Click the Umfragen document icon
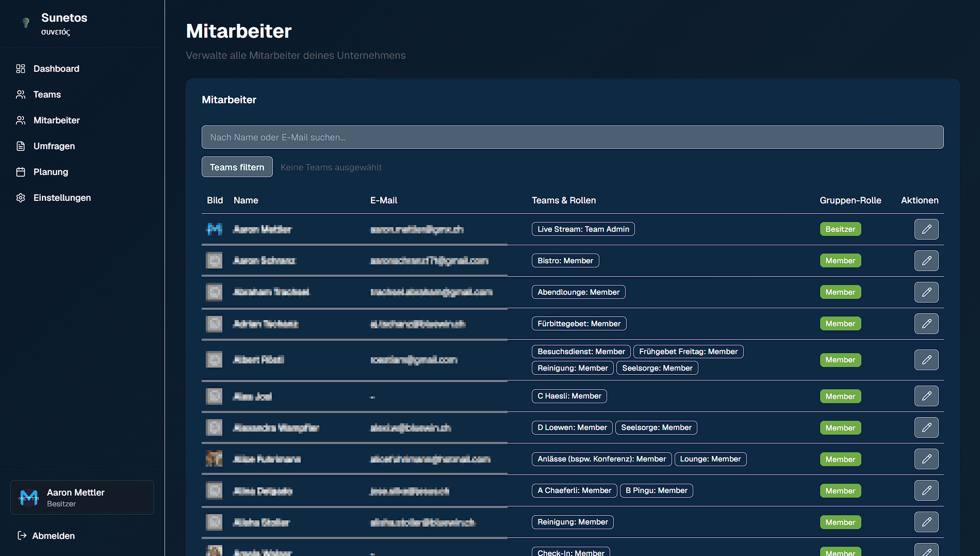 point(21,146)
